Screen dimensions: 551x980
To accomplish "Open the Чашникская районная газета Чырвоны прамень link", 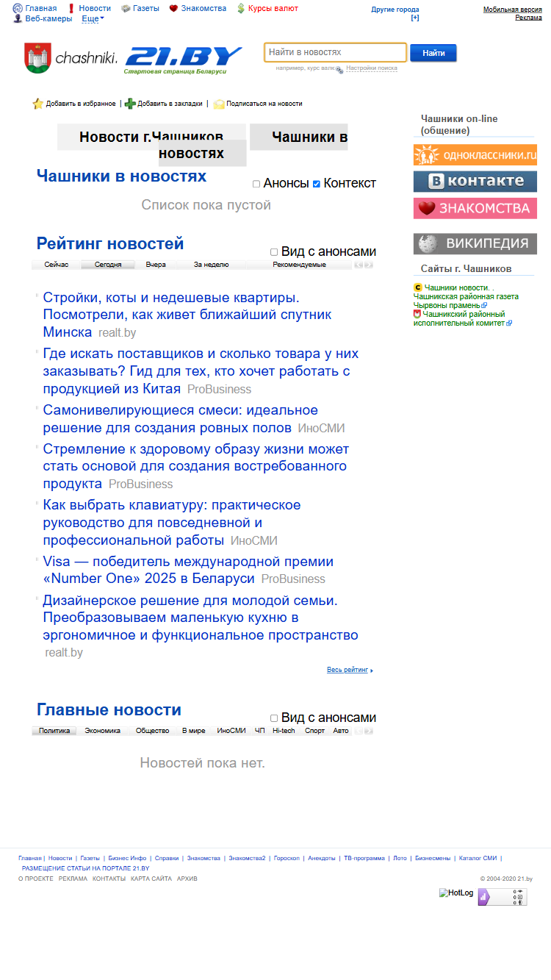I will 466,301.
